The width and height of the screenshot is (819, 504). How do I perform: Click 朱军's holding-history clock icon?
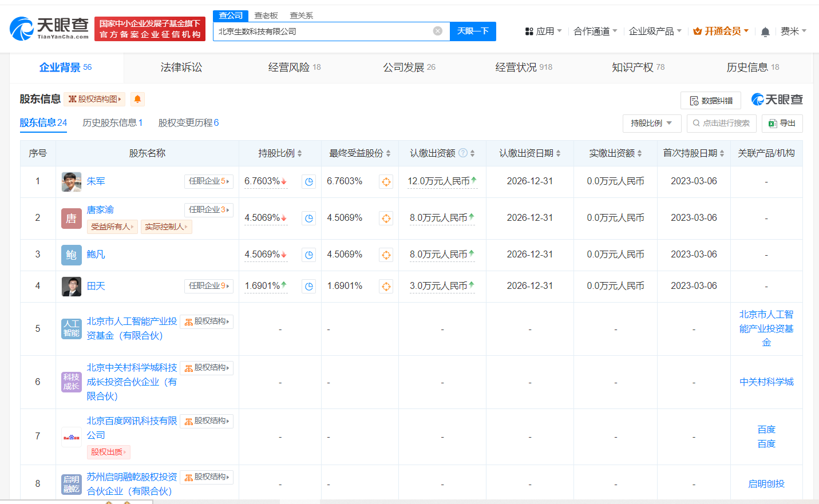(x=308, y=181)
